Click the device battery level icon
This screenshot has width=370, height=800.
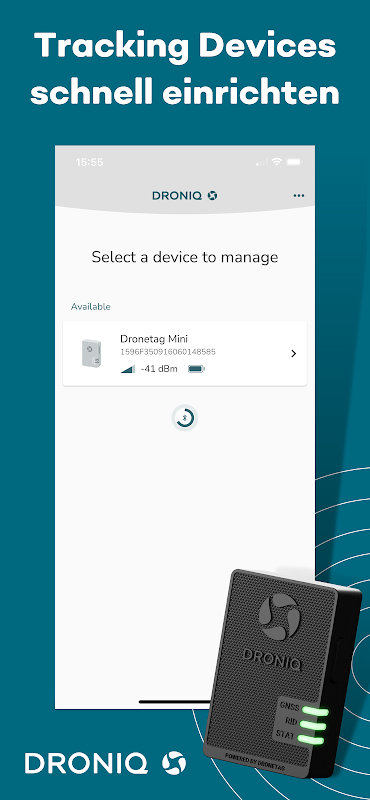click(196, 369)
